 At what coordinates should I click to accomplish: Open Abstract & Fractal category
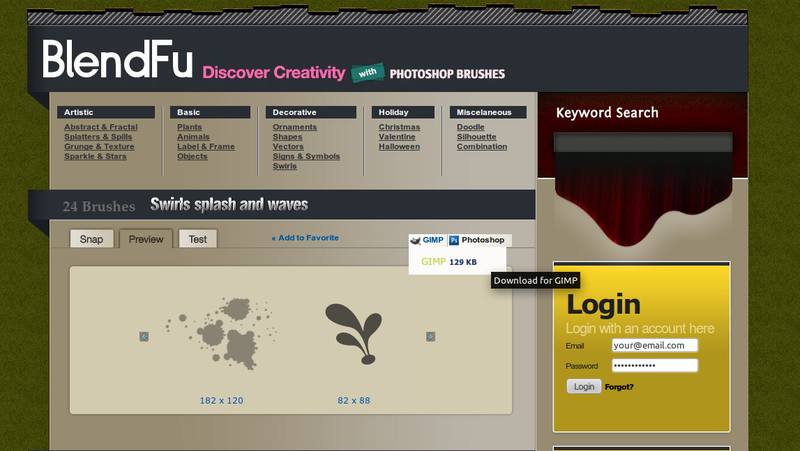101,127
